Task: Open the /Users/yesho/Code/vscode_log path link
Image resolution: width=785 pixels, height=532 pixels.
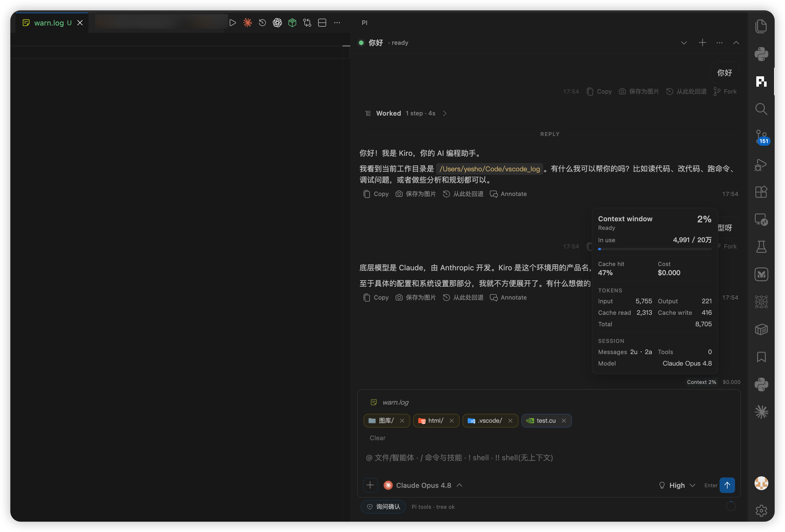Action: coord(490,169)
